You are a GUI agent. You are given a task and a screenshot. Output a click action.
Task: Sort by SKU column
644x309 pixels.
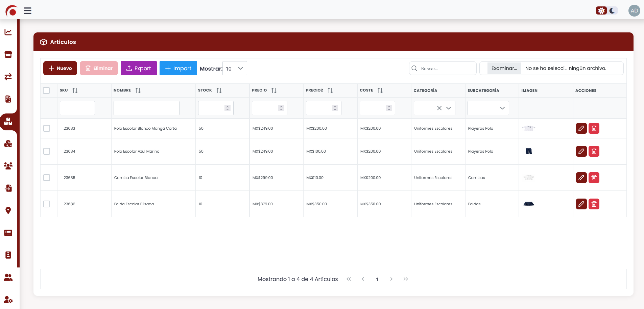point(75,91)
